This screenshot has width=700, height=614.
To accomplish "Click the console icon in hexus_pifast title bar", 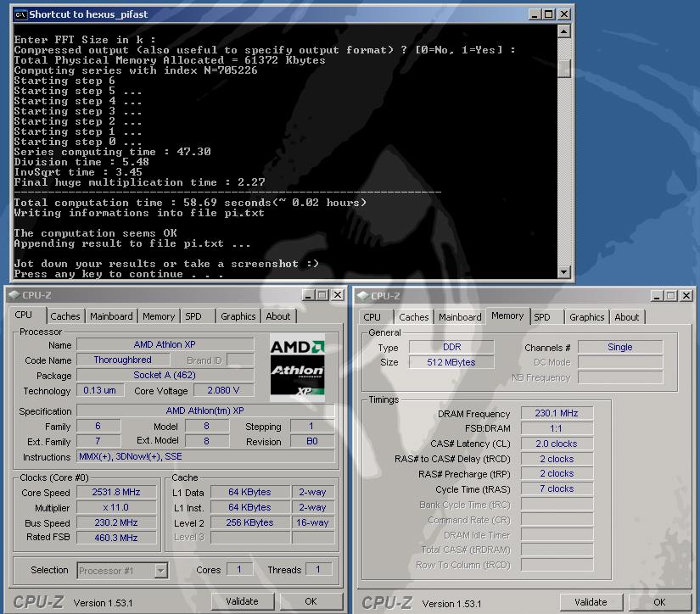I will point(20,14).
